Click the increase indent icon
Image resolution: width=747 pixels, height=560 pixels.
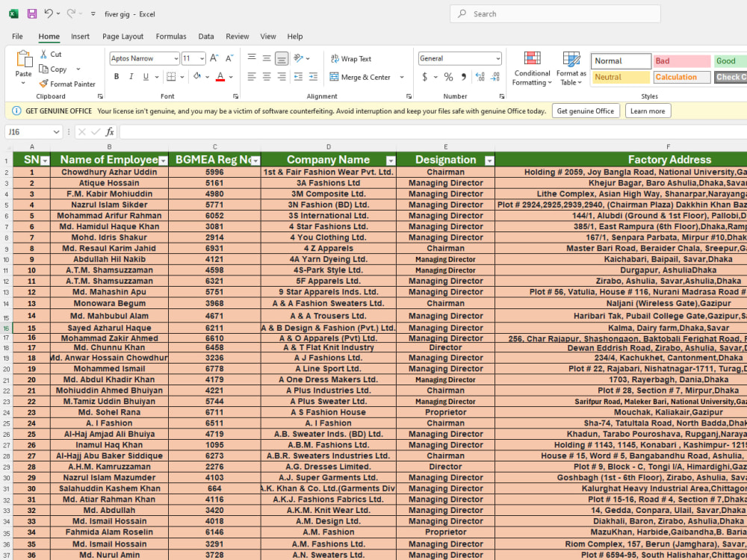pos(313,77)
